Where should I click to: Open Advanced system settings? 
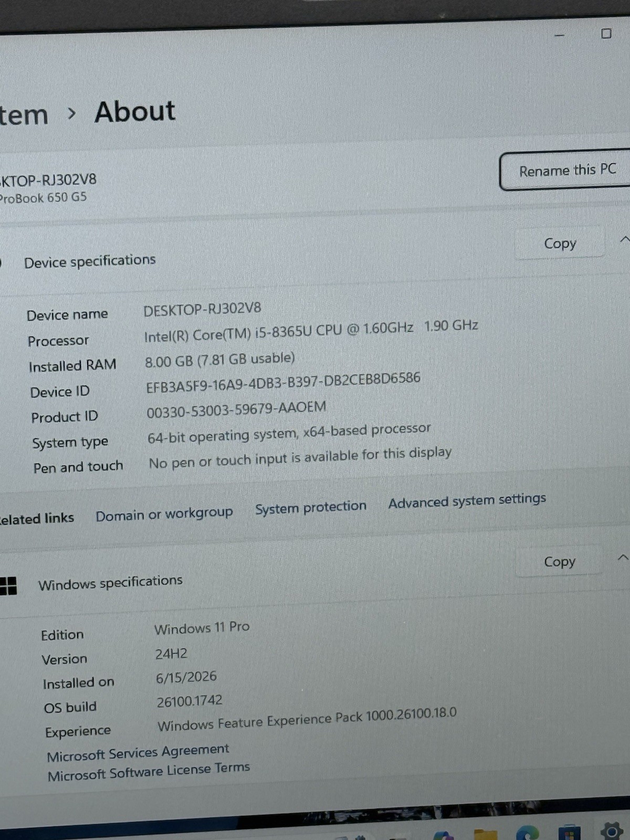tap(467, 500)
